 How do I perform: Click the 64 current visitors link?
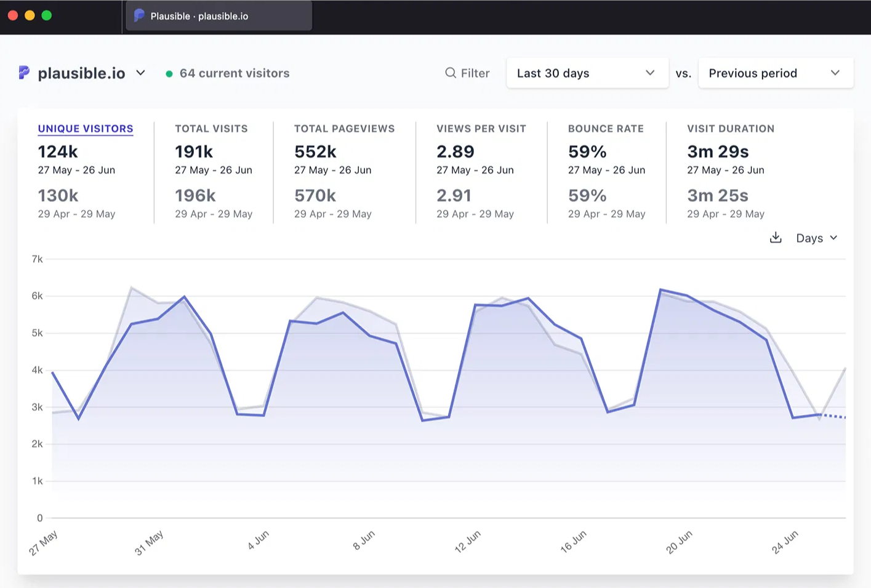click(235, 73)
